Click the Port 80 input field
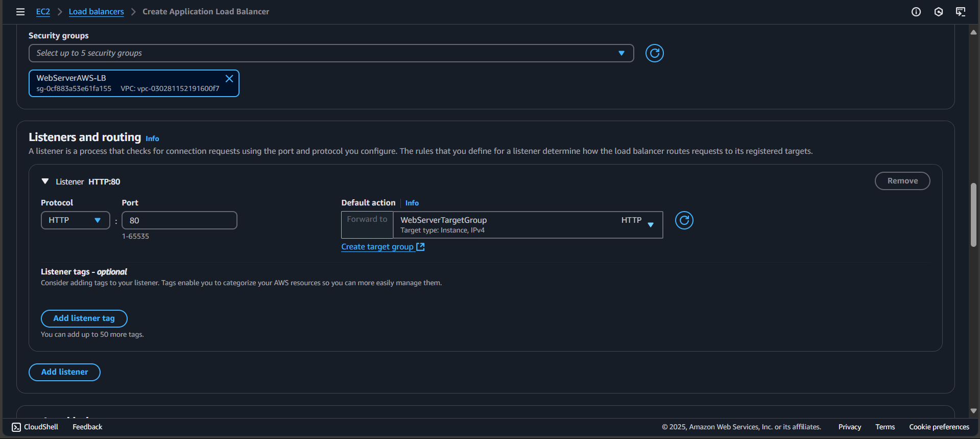Image resolution: width=980 pixels, height=439 pixels. coord(179,220)
